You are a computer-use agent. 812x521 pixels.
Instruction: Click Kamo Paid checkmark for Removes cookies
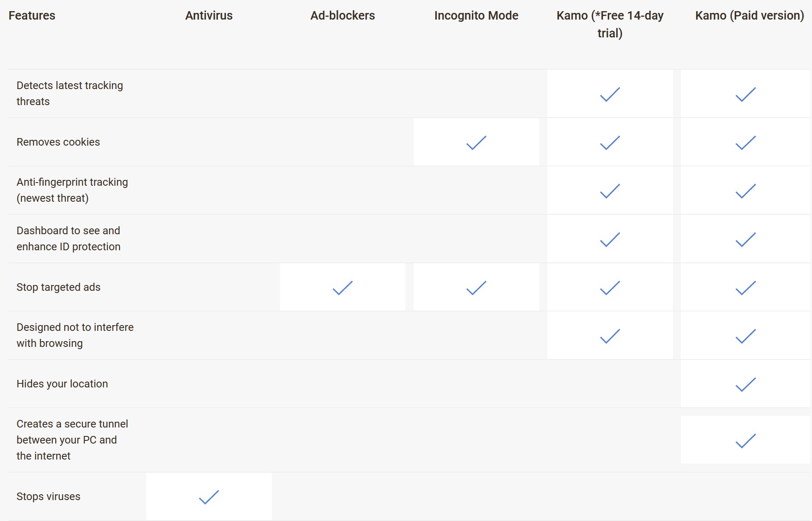point(745,142)
